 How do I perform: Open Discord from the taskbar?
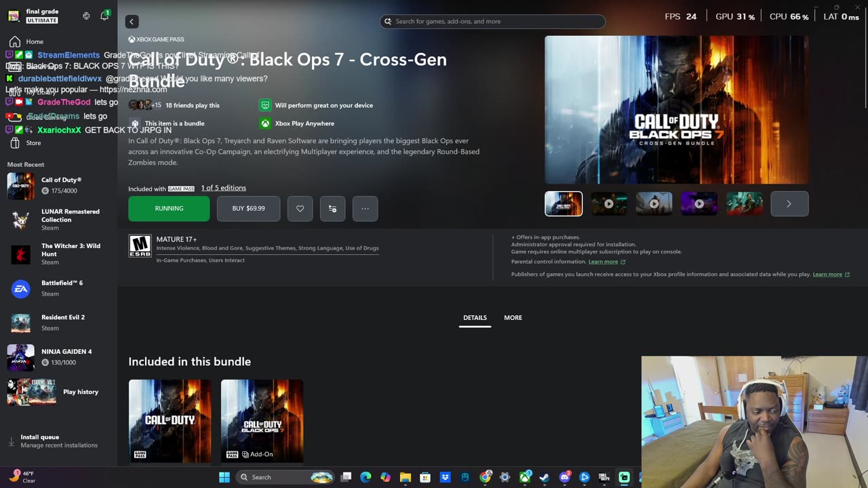click(x=564, y=477)
